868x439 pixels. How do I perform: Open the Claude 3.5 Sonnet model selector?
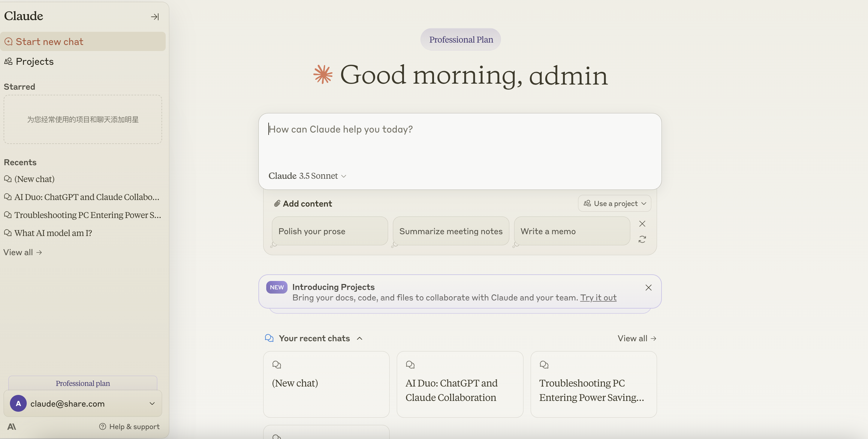click(x=307, y=176)
